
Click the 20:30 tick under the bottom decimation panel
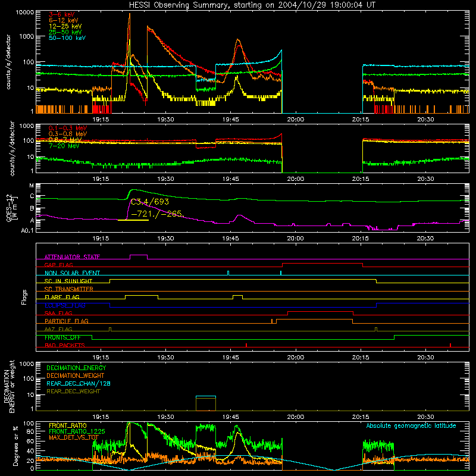(x=425, y=417)
